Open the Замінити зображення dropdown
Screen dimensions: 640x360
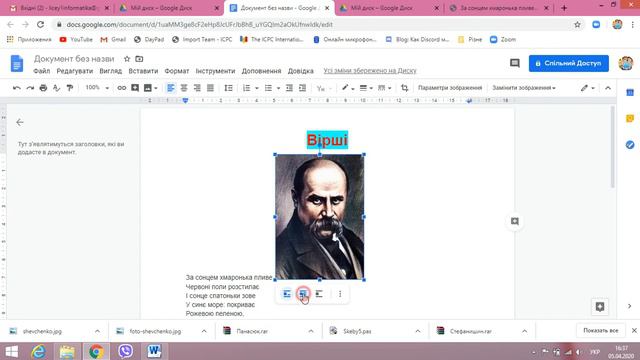[524, 88]
